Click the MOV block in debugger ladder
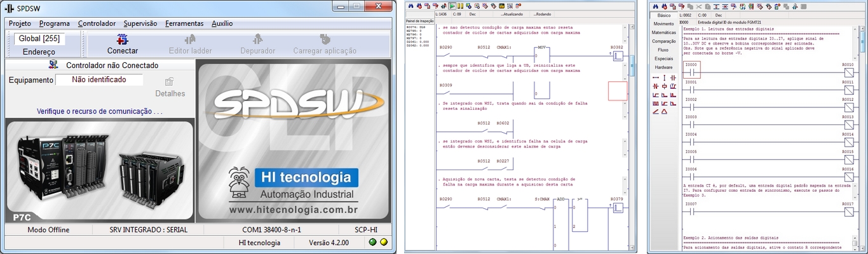868x254 pixels. pyautogui.click(x=542, y=53)
